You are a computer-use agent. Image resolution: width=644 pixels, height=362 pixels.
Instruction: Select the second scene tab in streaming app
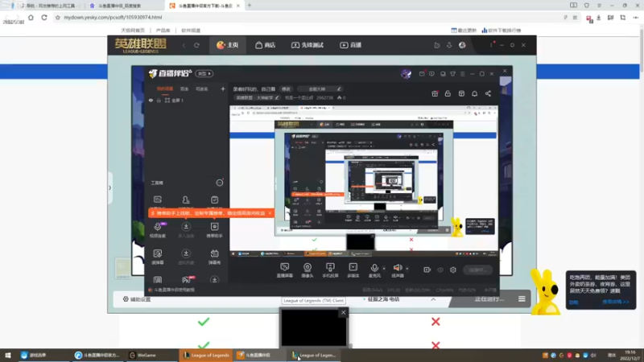pos(184,88)
